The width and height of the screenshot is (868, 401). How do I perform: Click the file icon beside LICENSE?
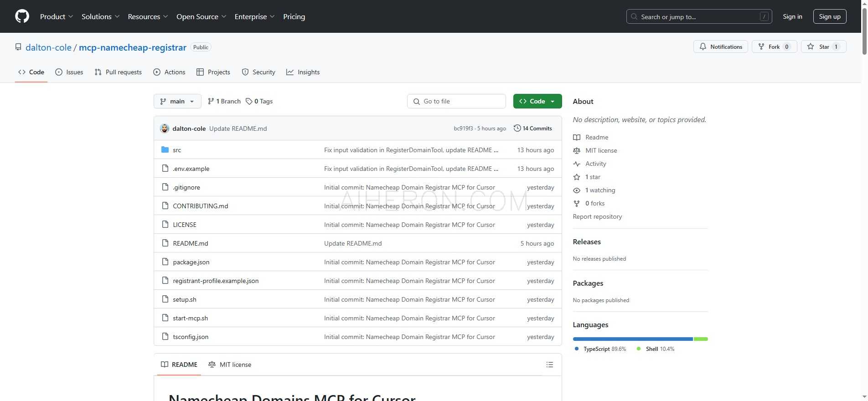pos(165,224)
